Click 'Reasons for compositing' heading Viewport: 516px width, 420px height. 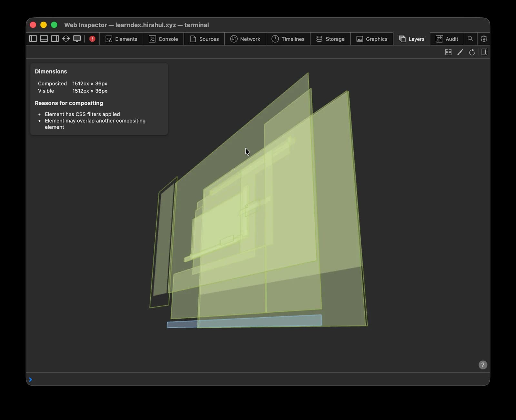click(69, 103)
